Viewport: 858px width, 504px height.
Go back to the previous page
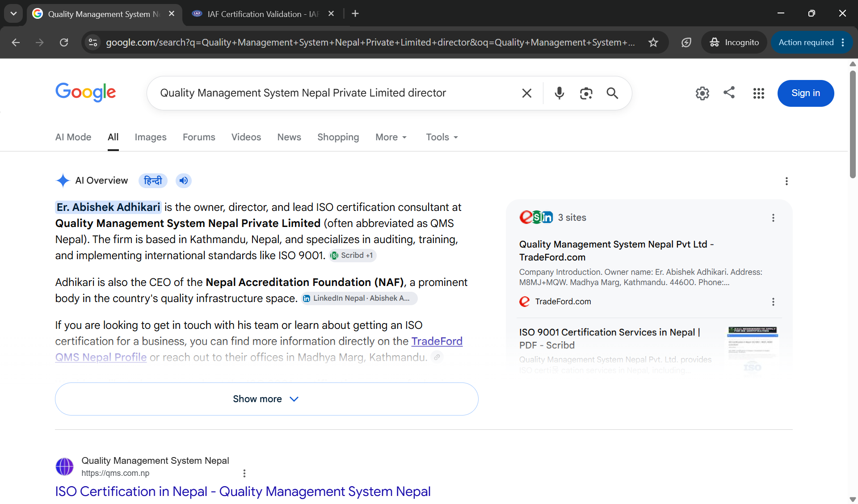tap(16, 42)
